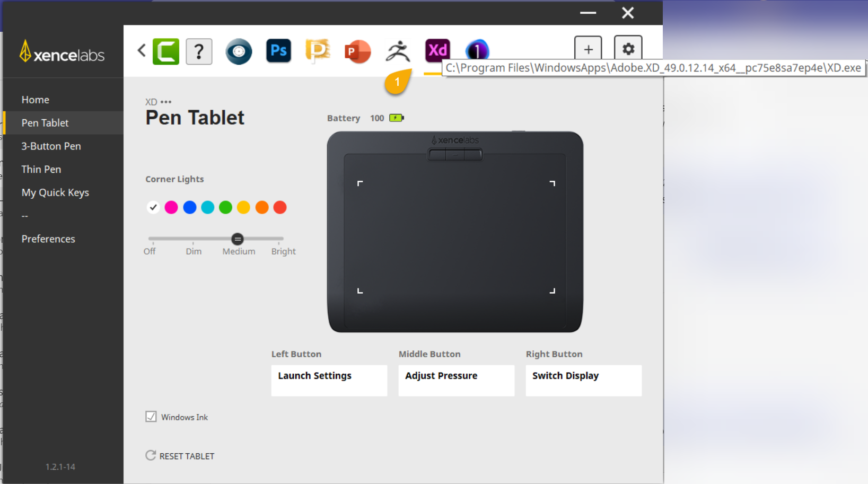868x484 pixels.
Task: Open the 3-Button Pen settings
Action: coord(51,146)
